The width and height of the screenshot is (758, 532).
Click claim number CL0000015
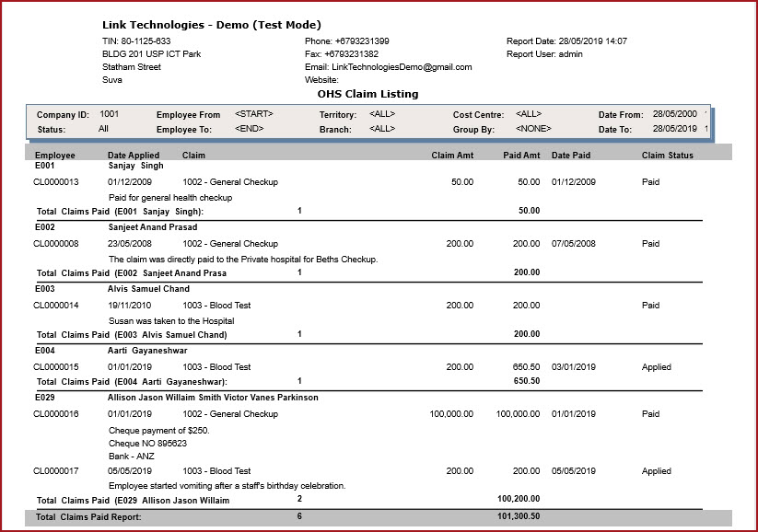click(56, 367)
